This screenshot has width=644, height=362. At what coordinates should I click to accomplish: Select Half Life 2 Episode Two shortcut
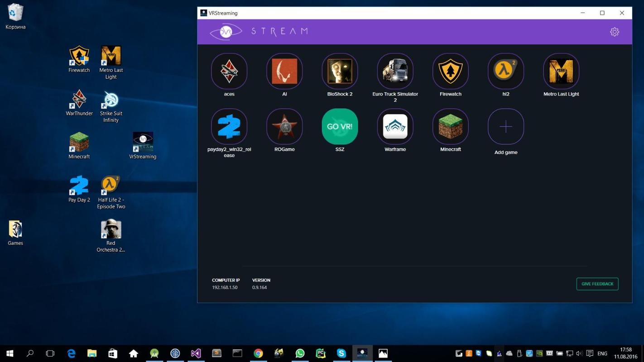click(x=111, y=192)
